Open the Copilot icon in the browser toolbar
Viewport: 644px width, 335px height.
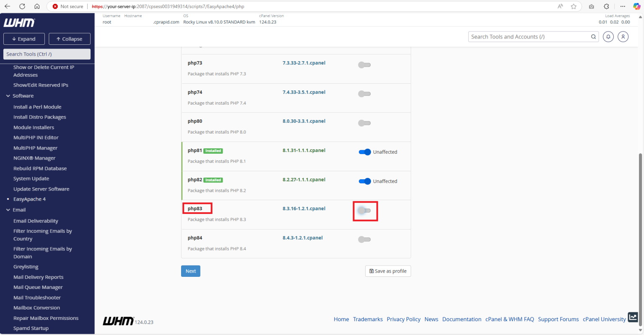636,6
